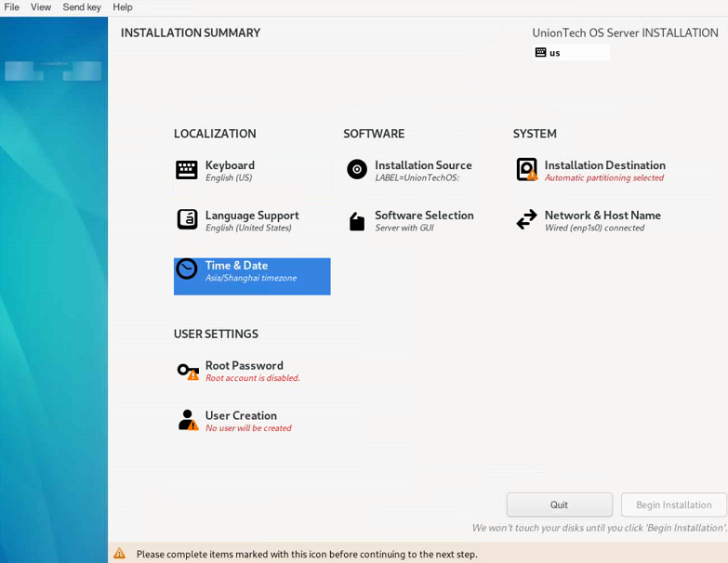Click 'Wired (enp1s0) connected' text
The image size is (728, 563).
[594, 228]
